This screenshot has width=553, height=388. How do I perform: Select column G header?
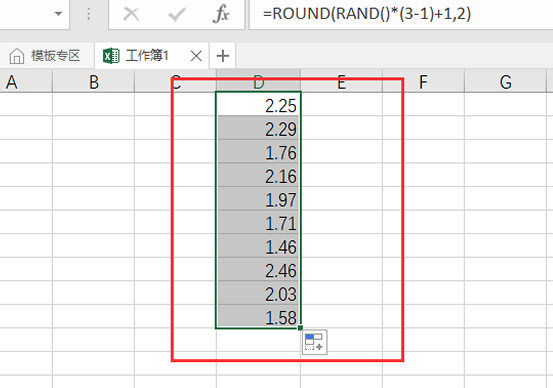505,81
